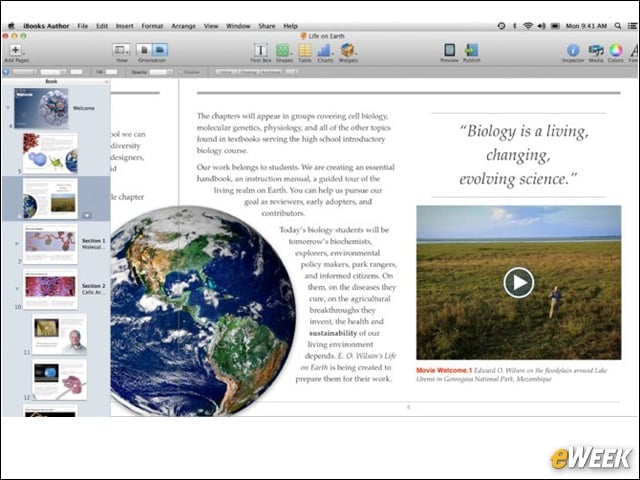The height and width of the screenshot is (480, 640).
Task: Click the clock showing Mon 9:41 AM
Action: (x=586, y=26)
